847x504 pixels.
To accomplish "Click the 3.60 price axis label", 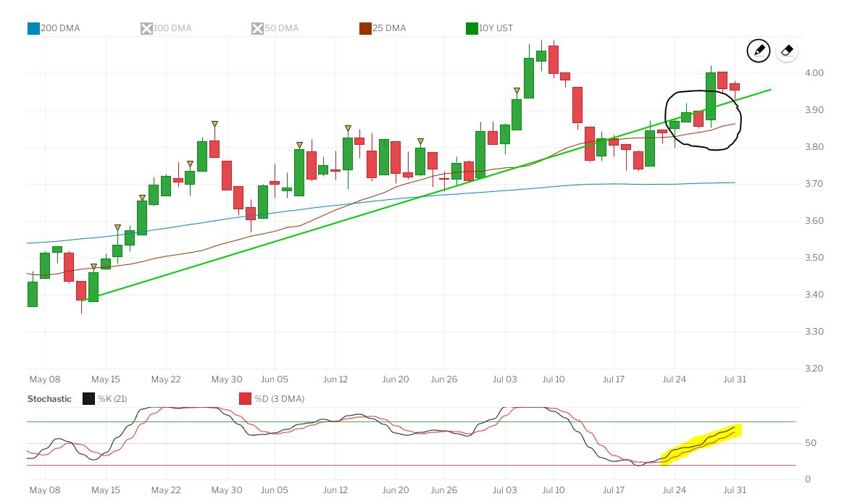I will click(814, 221).
